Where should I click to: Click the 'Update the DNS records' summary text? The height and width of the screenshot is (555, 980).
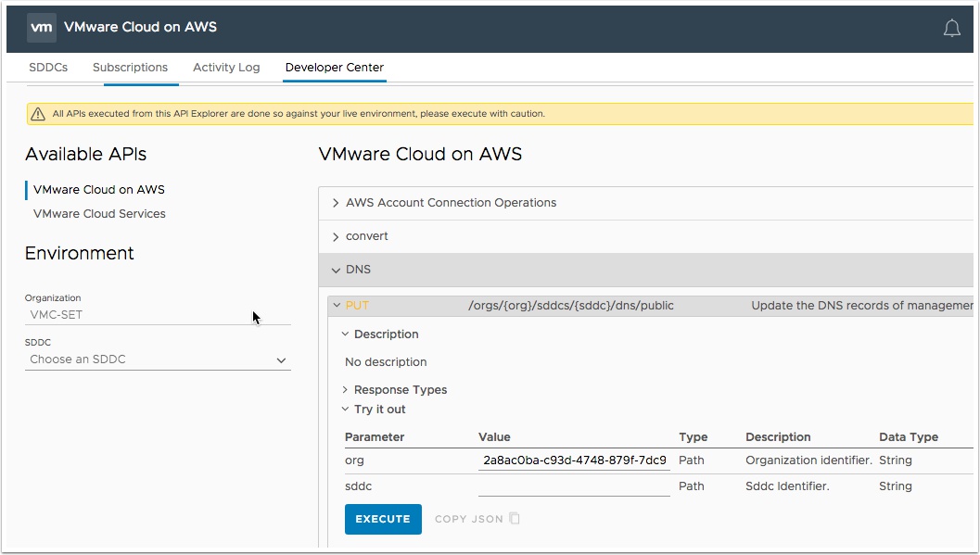point(862,306)
